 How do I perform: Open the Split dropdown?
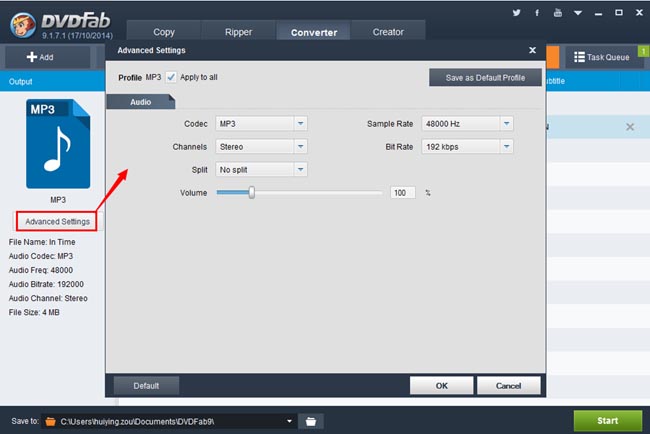(261, 170)
